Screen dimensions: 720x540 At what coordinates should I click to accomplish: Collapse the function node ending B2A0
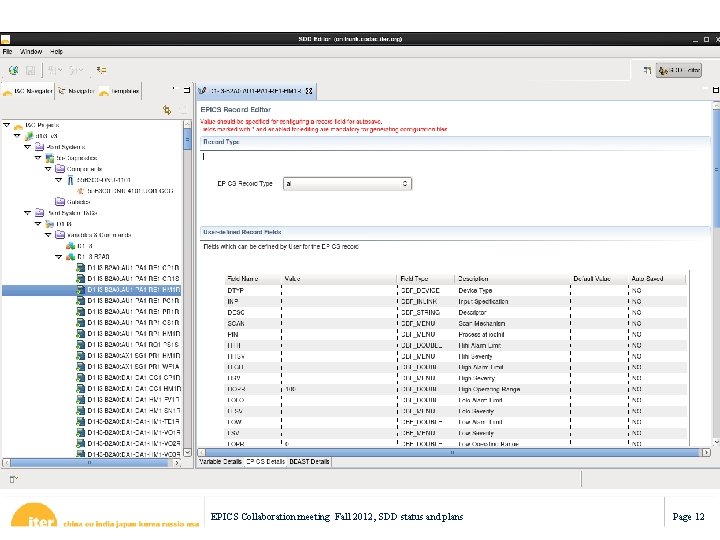coord(58,257)
